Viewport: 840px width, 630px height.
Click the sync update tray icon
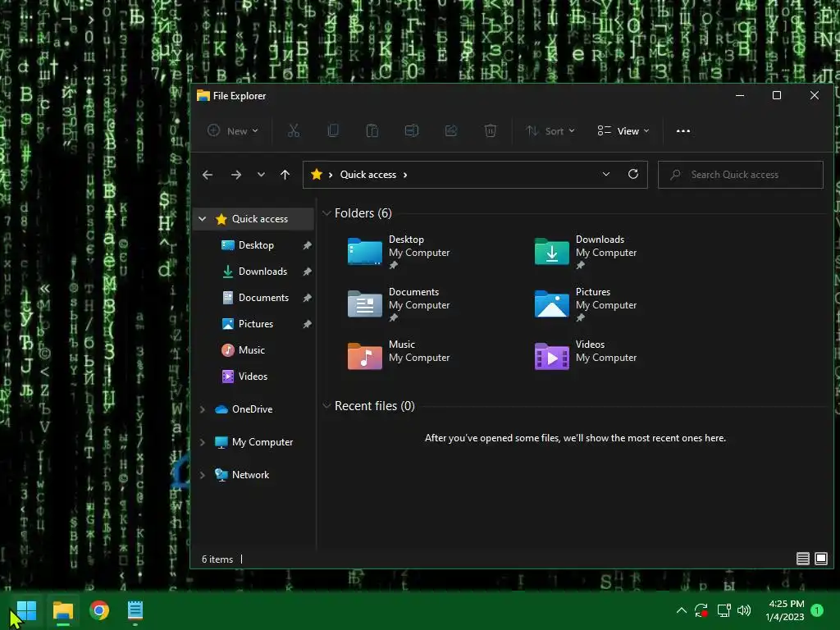coord(701,610)
